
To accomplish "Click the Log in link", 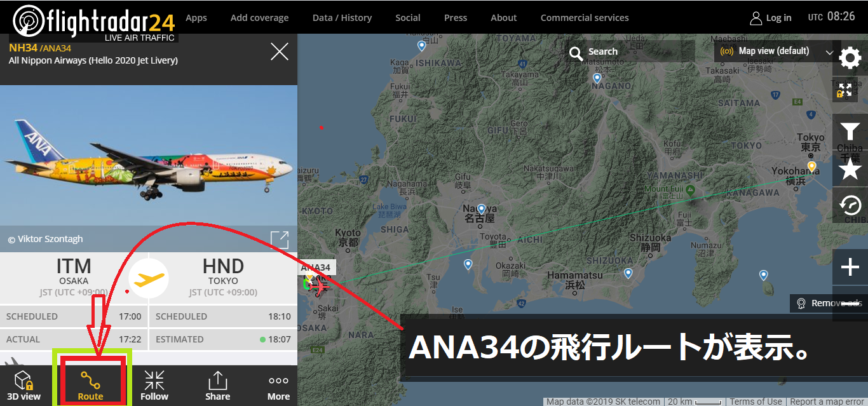I will point(771,18).
